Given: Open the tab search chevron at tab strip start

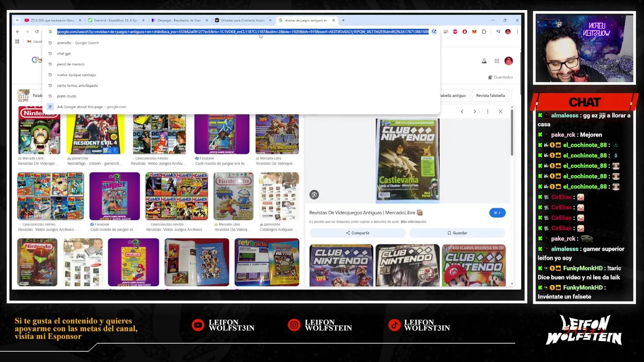Looking at the screenshot, I should (x=18, y=21).
